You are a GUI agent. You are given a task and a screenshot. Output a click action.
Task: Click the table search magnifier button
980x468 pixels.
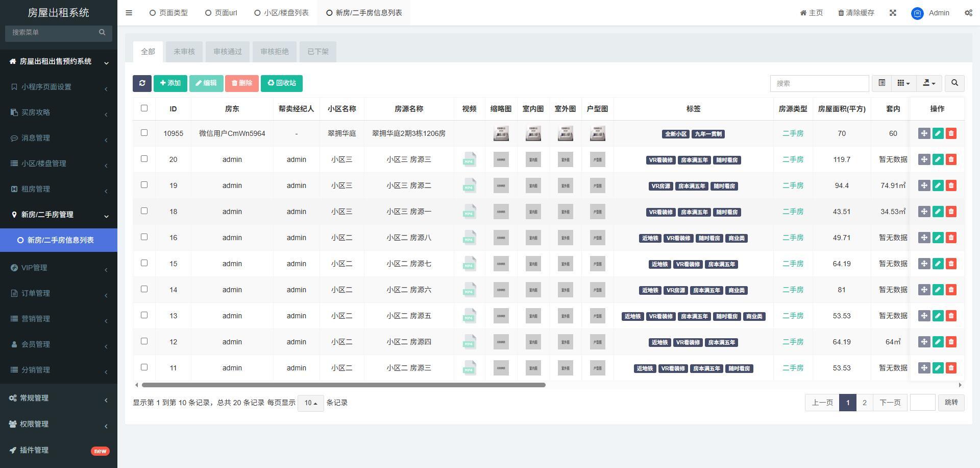click(954, 83)
